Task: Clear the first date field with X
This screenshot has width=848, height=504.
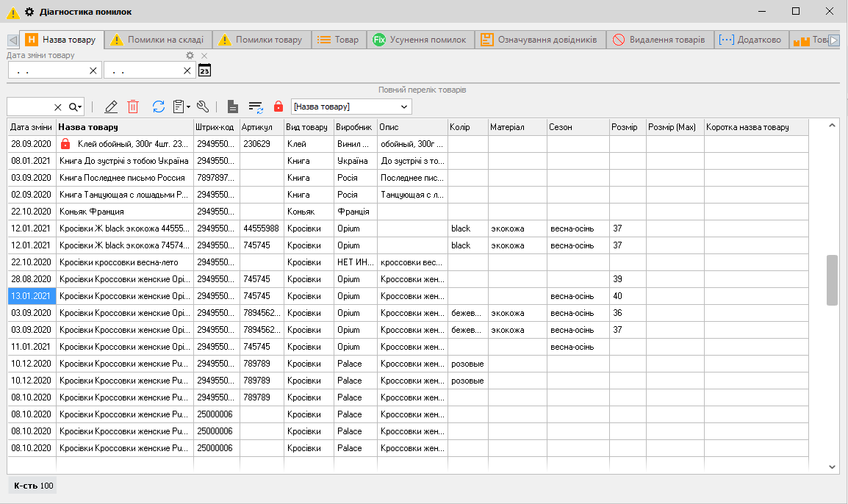Action: click(93, 71)
